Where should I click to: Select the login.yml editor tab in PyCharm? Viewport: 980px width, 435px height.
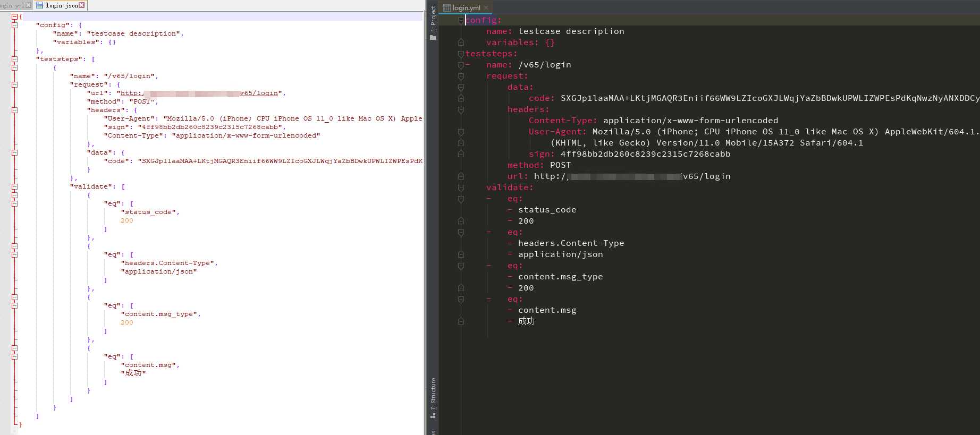466,7
